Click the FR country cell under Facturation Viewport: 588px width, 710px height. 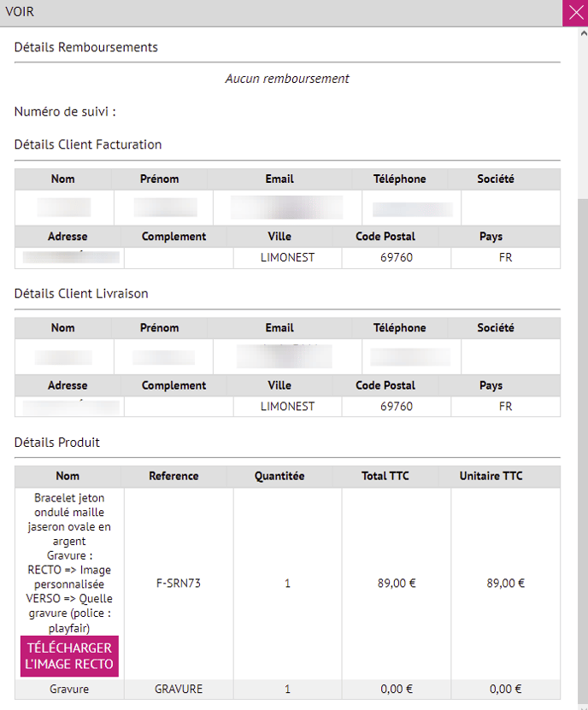click(x=505, y=257)
